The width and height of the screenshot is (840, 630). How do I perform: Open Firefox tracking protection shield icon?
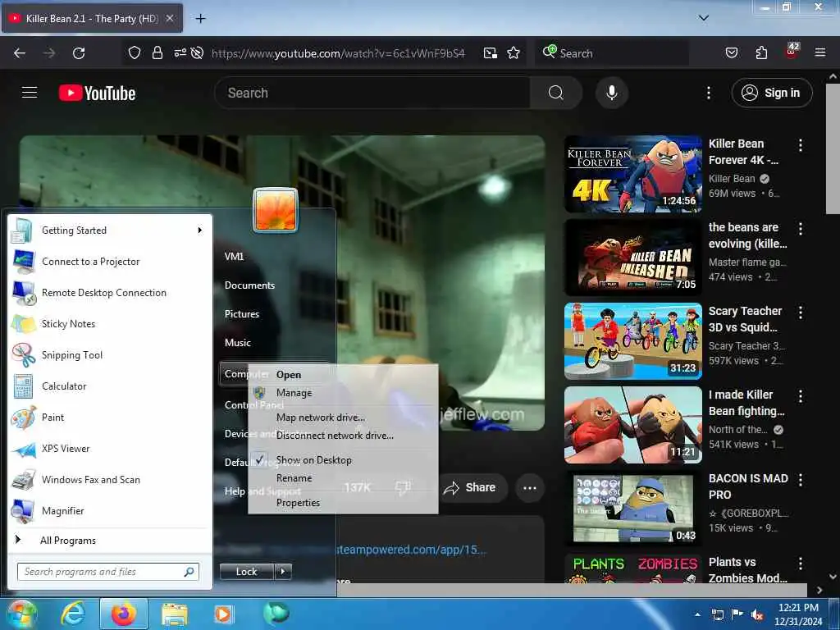pos(135,52)
